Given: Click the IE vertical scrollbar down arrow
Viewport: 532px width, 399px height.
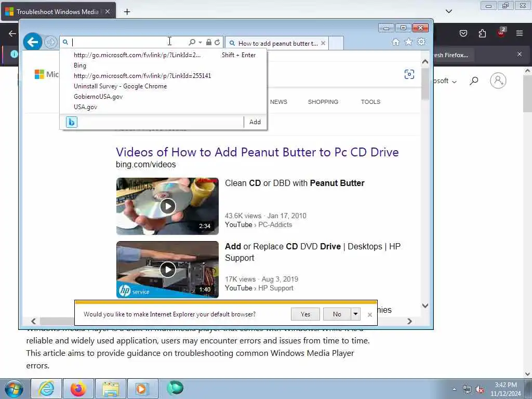Looking at the screenshot, I should [425, 305].
